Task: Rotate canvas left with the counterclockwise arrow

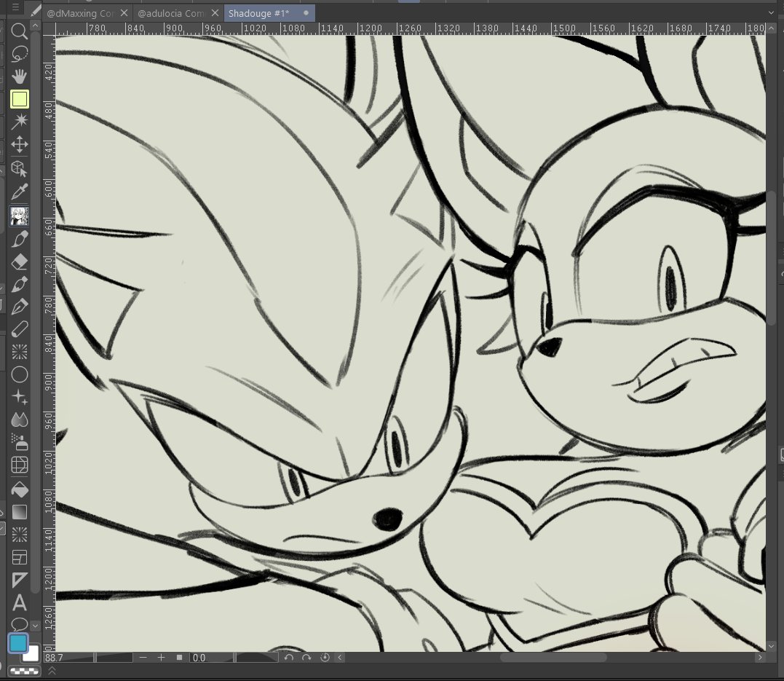Action: tap(288, 658)
